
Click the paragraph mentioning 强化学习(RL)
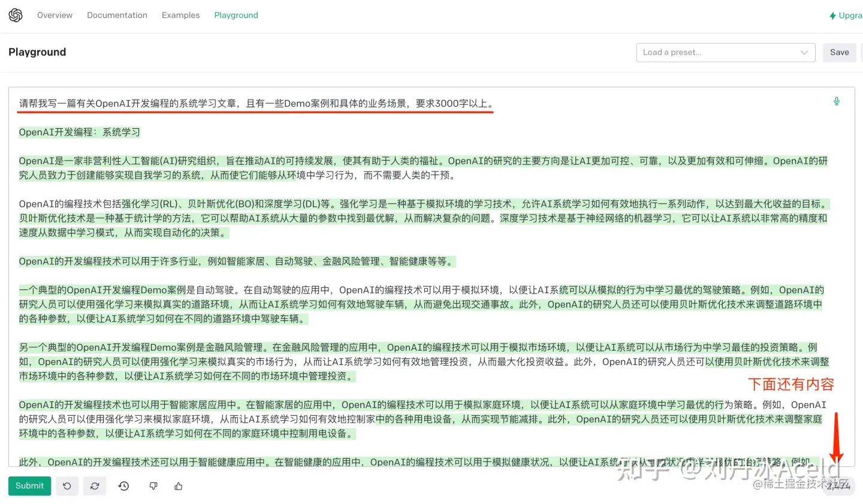coord(423,218)
